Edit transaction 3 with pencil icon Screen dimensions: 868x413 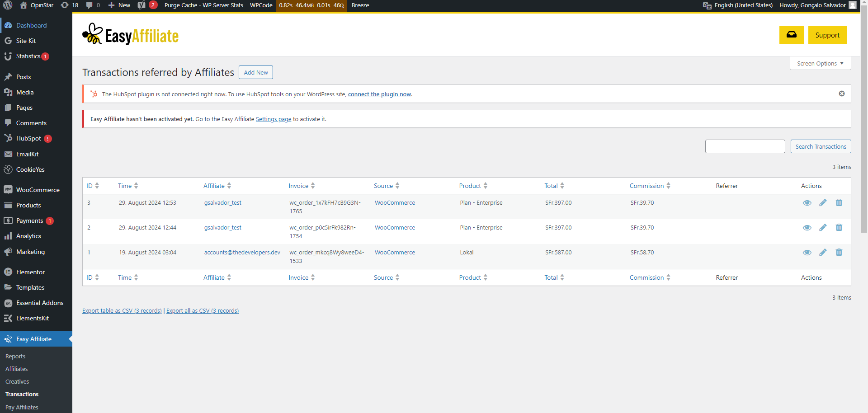(823, 203)
